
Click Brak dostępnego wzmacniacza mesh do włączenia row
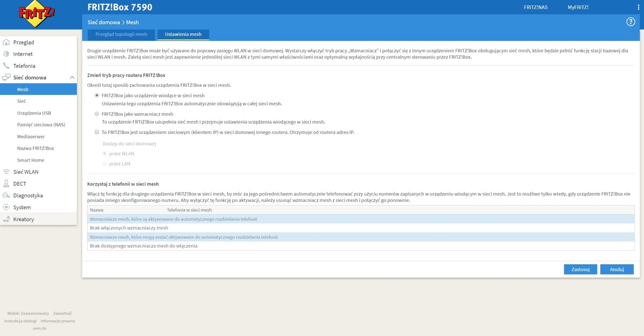(361, 246)
